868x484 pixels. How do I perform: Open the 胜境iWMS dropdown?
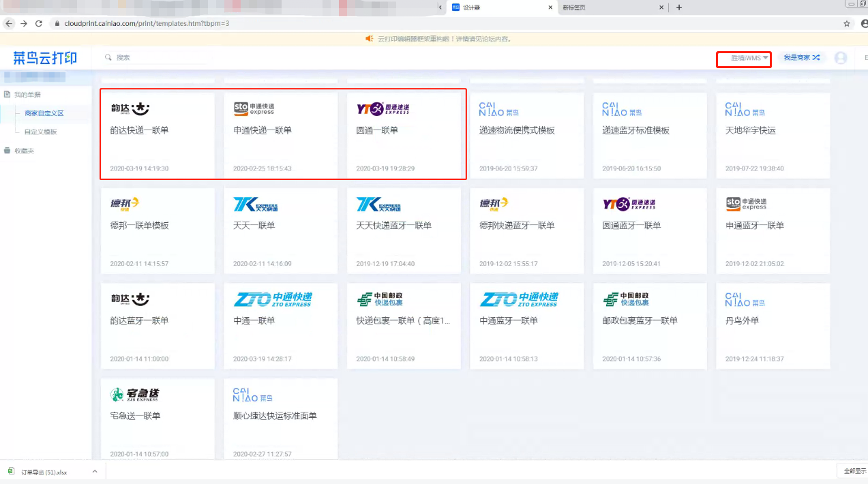coord(749,58)
